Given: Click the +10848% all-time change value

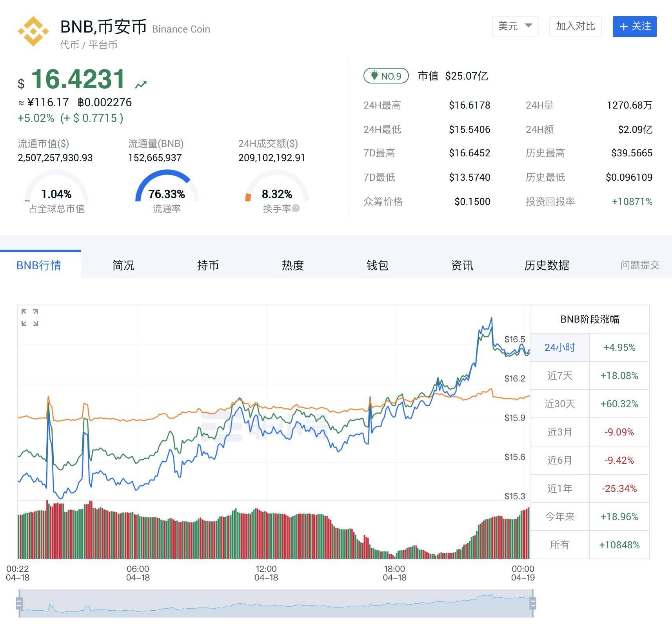Looking at the screenshot, I should point(619,545).
